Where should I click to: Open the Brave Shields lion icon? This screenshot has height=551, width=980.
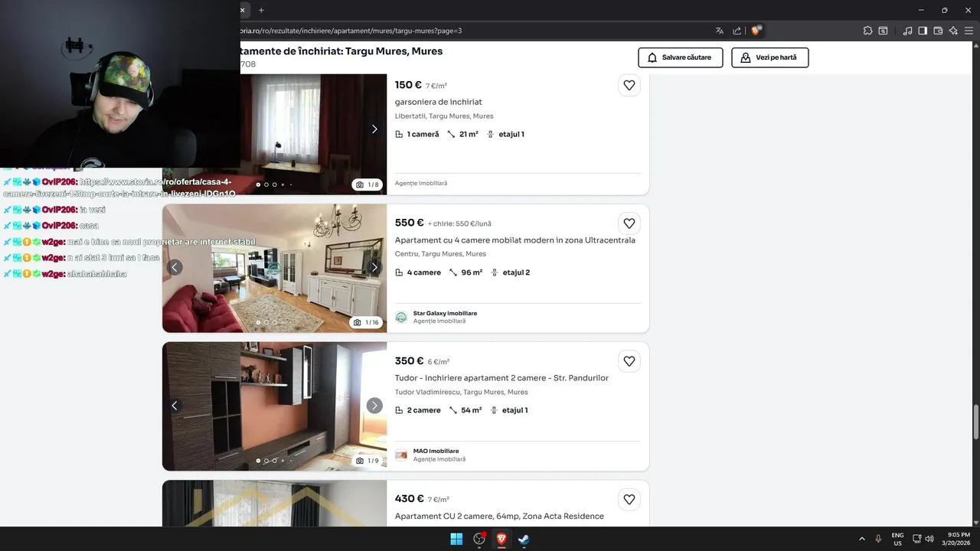point(756,31)
